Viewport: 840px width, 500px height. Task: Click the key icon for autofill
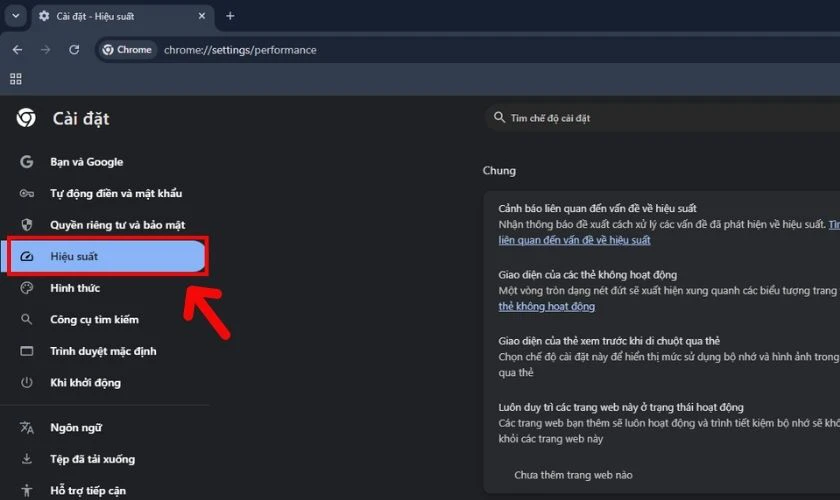[26, 193]
